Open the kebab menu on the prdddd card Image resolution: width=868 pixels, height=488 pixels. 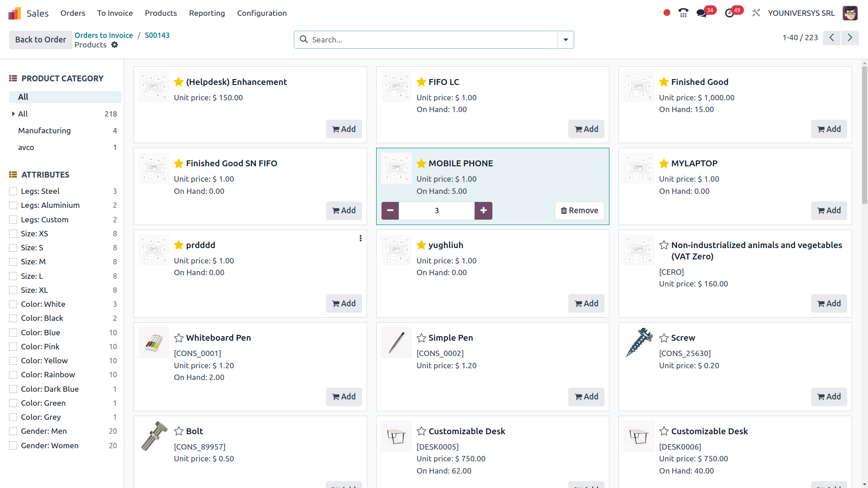(360, 238)
